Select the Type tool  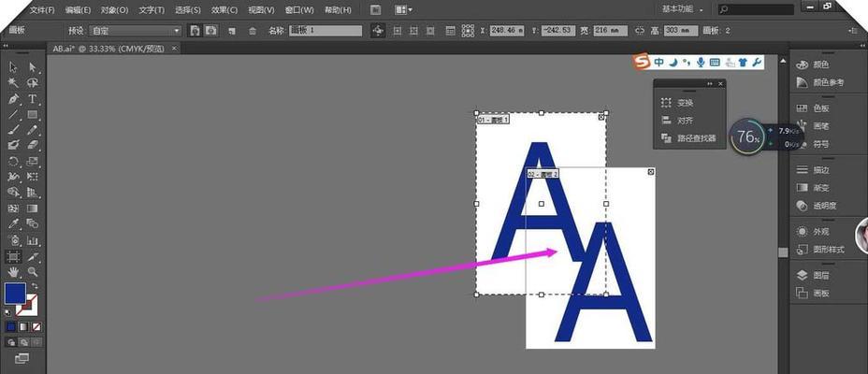(x=33, y=99)
